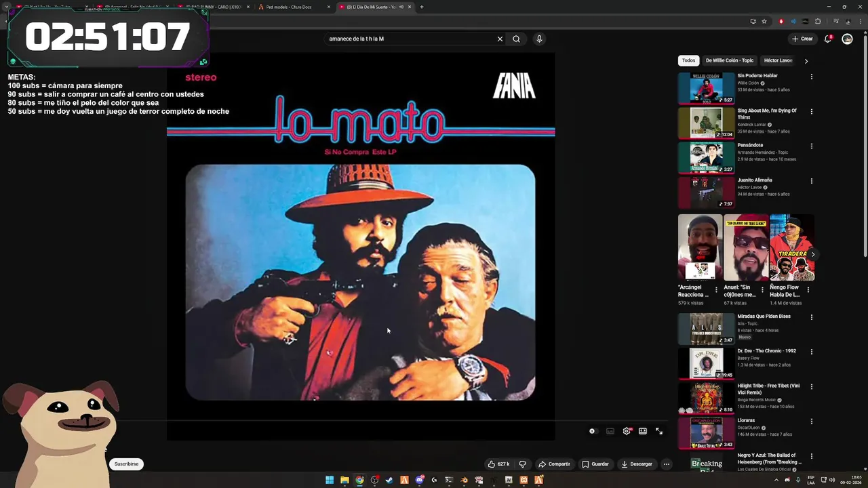This screenshot has width=868, height=488.
Task: Open options menu for Lloraras
Action: click(x=812, y=421)
